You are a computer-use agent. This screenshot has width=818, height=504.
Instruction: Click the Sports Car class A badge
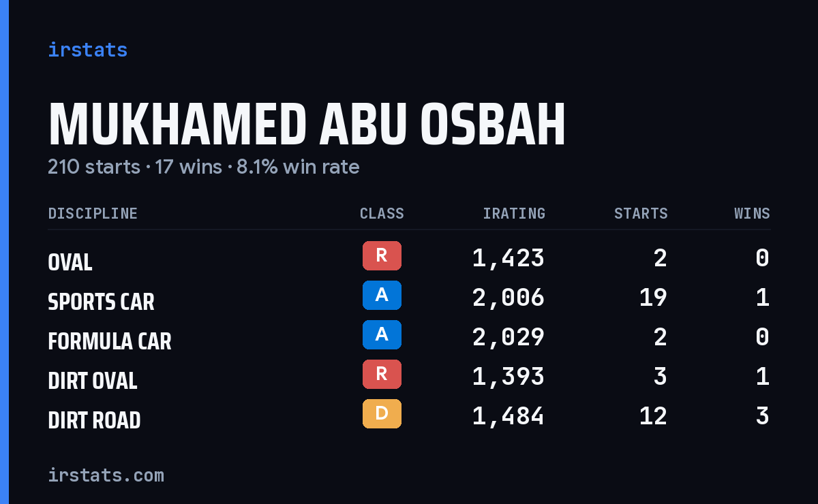point(382,295)
